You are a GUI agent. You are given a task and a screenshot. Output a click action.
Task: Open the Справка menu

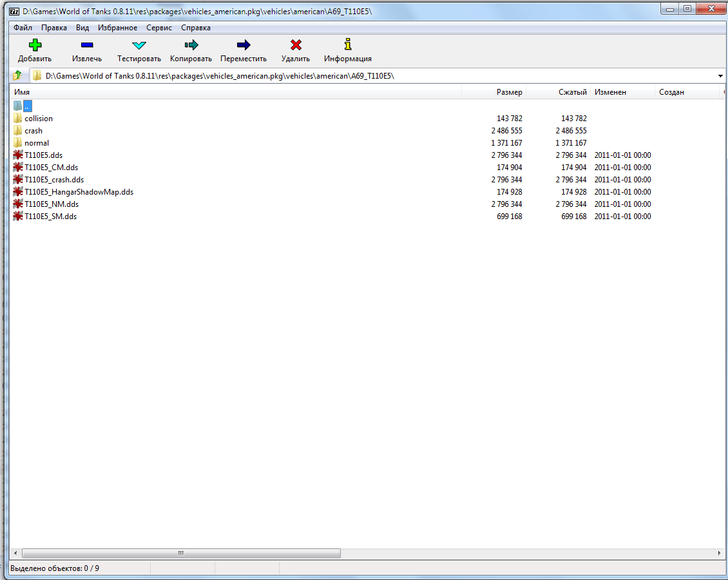pyautogui.click(x=196, y=28)
